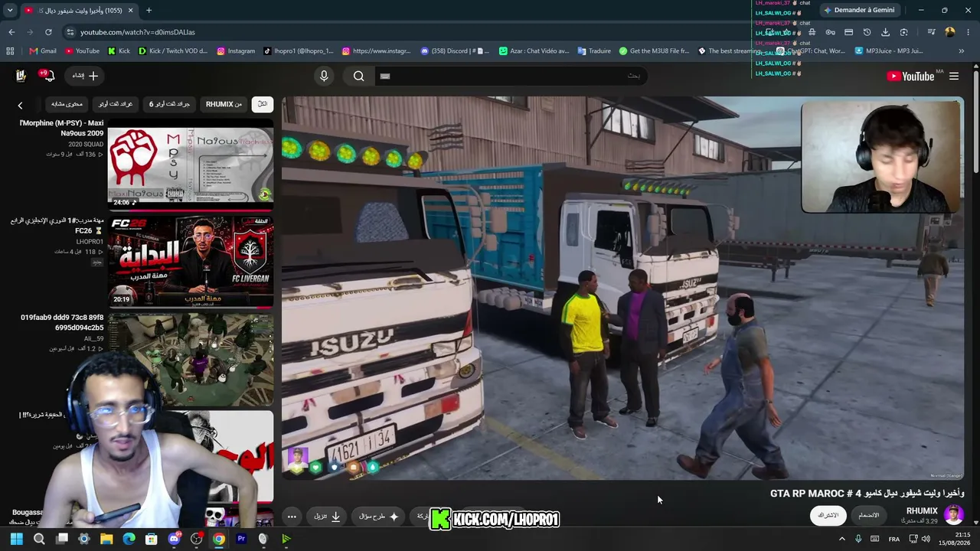980x551 pixels.
Task: Open the Discord bookmark
Action: [x=455, y=51]
